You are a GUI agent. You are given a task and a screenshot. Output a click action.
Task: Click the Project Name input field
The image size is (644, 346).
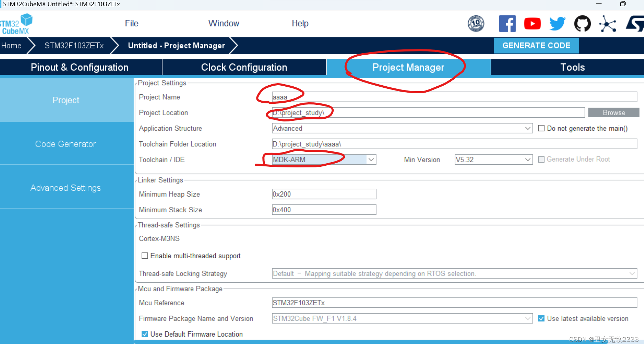coord(454,97)
